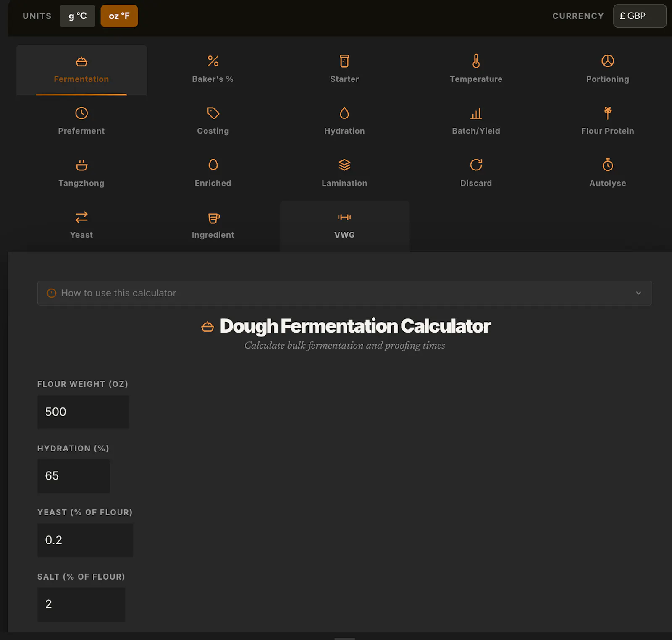
Task: Open the Ingredient tab
Action: (213, 226)
